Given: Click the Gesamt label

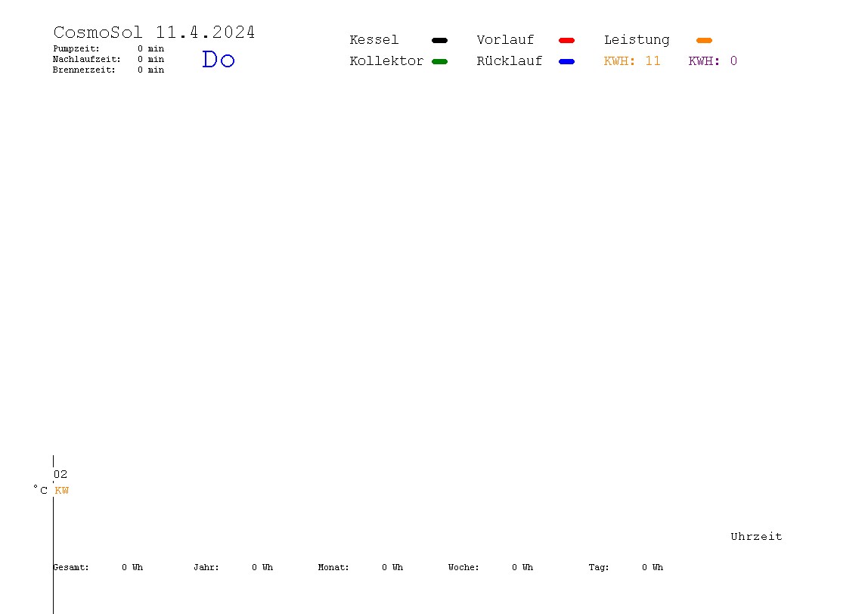Looking at the screenshot, I should [71, 567].
